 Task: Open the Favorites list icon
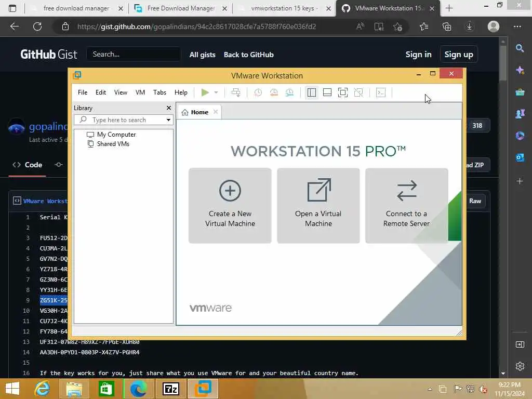point(424,26)
